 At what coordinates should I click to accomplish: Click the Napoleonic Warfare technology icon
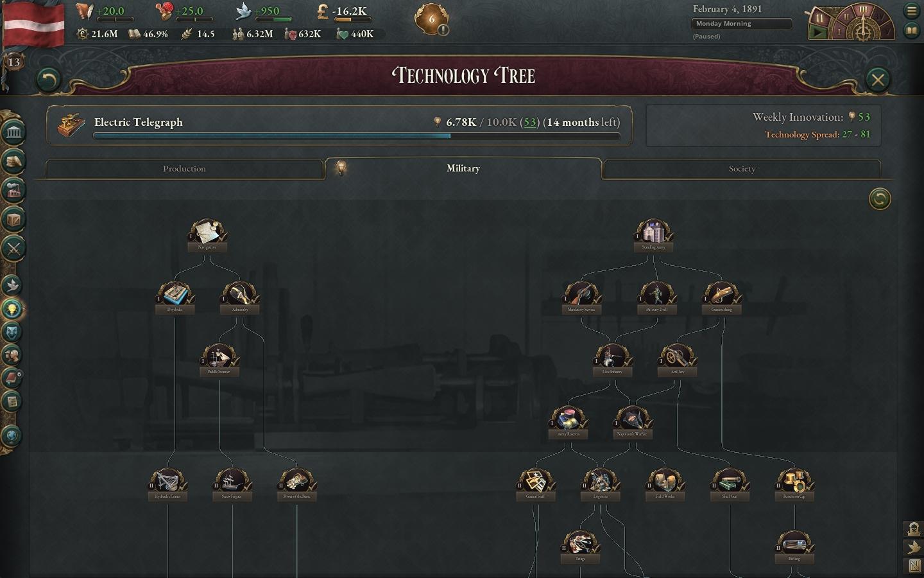pyautogui.click(x=632, y=419)
